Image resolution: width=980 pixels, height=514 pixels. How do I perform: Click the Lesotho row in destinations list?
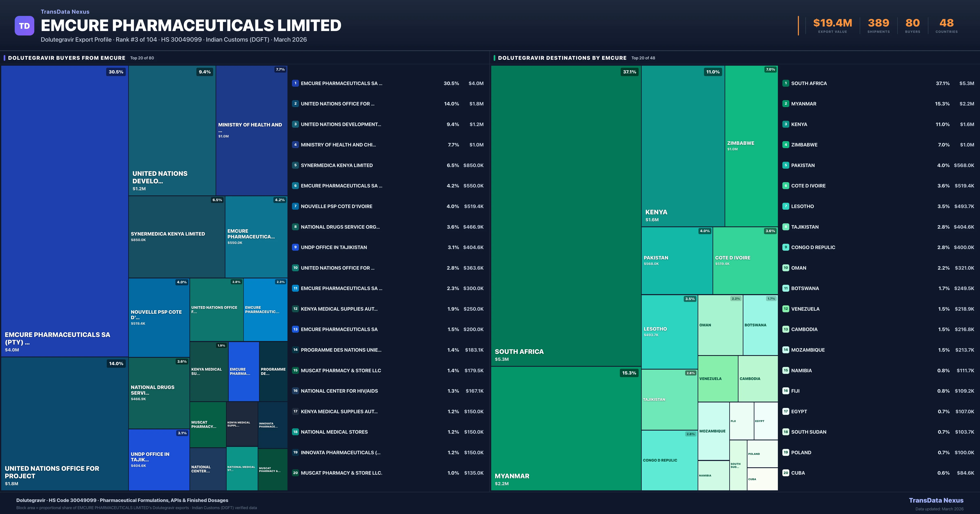[802, 206]
